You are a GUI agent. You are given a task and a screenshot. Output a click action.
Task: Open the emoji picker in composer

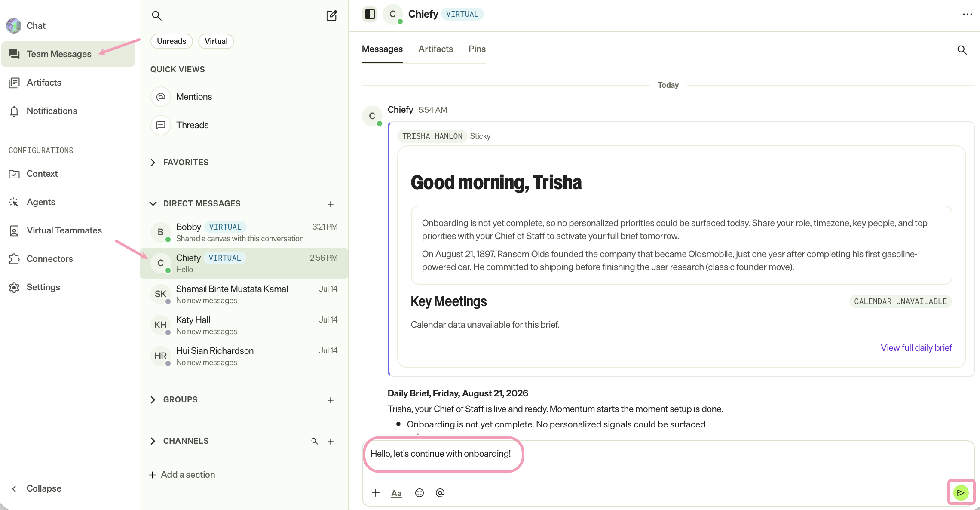coord(420,493)
